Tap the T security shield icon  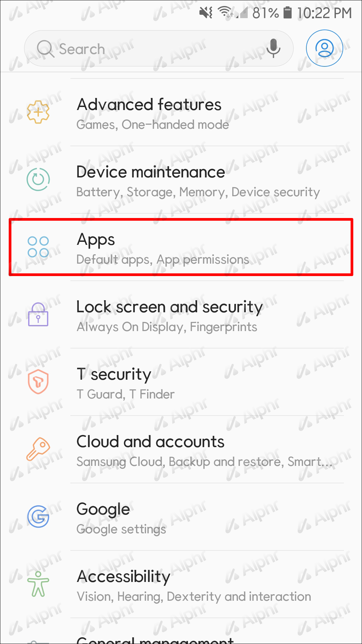38,382
